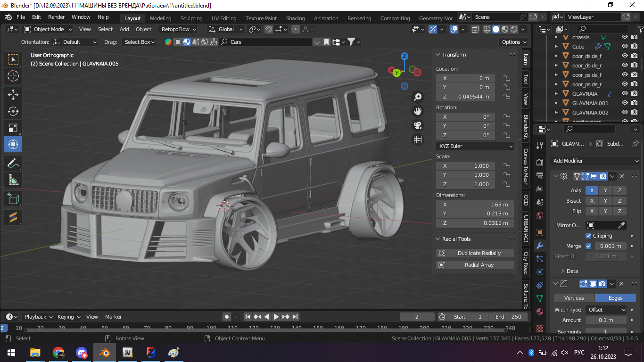The image size is (644, 362).
Task: Open the Object properties orange square tab
Action: (540, 232)
